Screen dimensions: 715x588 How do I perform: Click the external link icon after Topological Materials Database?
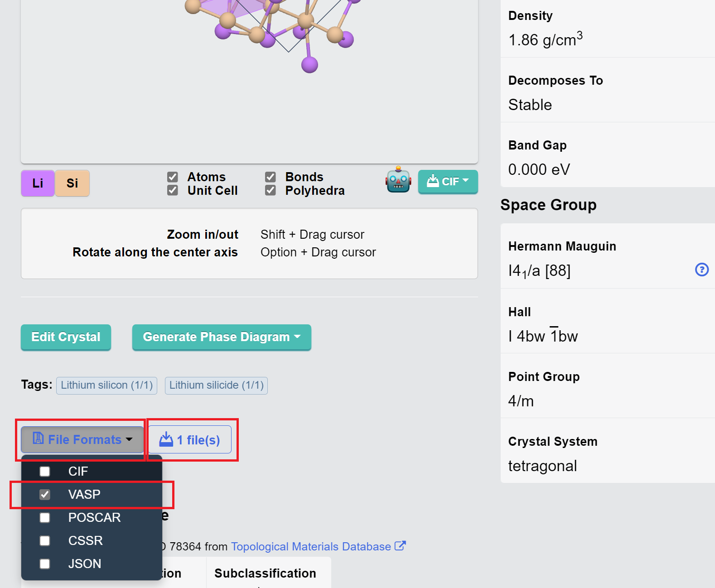(400, 546)
